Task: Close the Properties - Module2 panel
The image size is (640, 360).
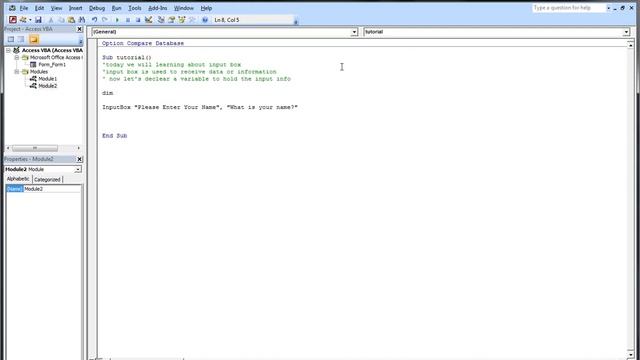Action: [80, 159]
